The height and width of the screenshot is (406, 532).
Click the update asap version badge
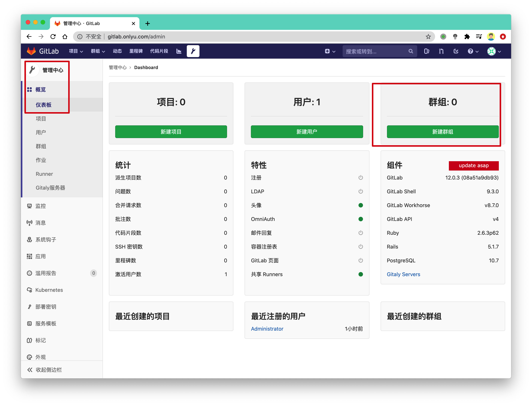point(474,165)
